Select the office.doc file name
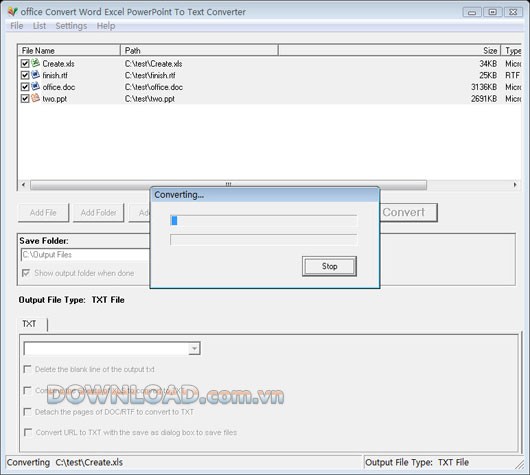This screenshot has height=475, width=530. click(x=59, y=87)
